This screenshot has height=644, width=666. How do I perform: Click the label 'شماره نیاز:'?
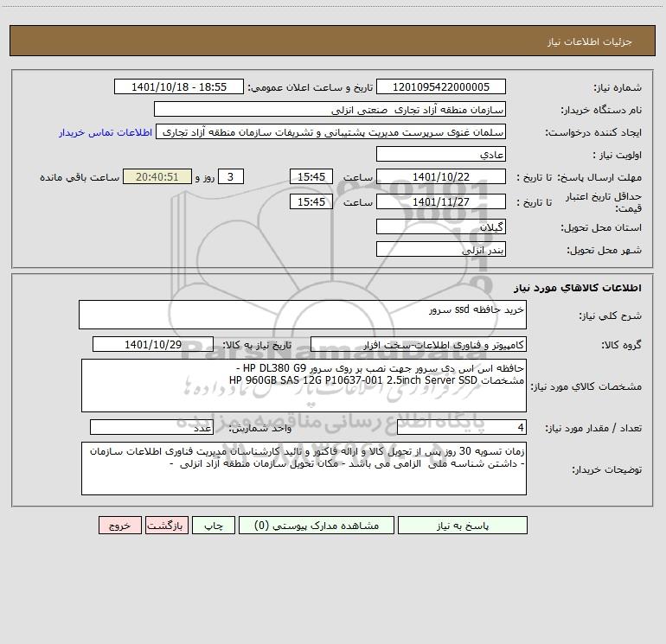(x=618, y=88)
